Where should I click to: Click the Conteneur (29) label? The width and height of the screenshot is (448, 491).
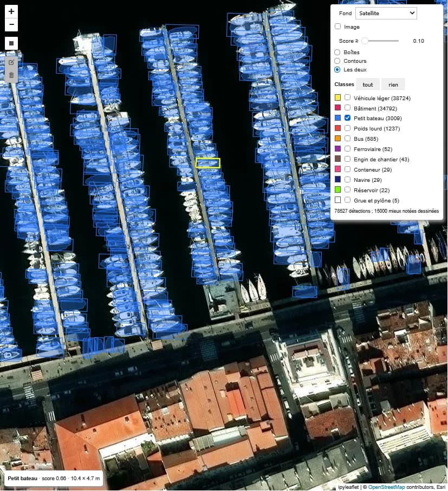[373, 170]
